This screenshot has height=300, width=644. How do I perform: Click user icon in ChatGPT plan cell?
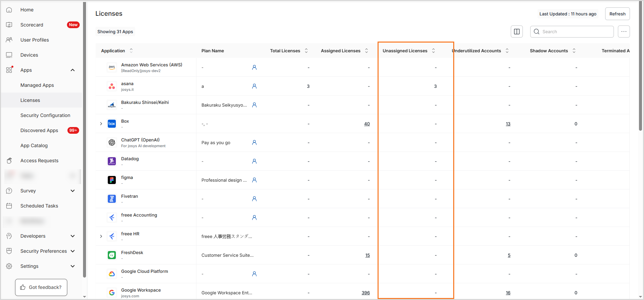(254, 142)
